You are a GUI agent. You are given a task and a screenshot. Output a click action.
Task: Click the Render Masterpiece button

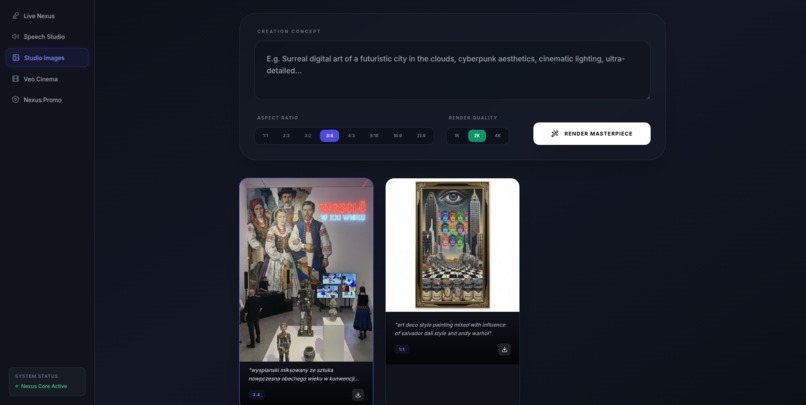(592, 134)
